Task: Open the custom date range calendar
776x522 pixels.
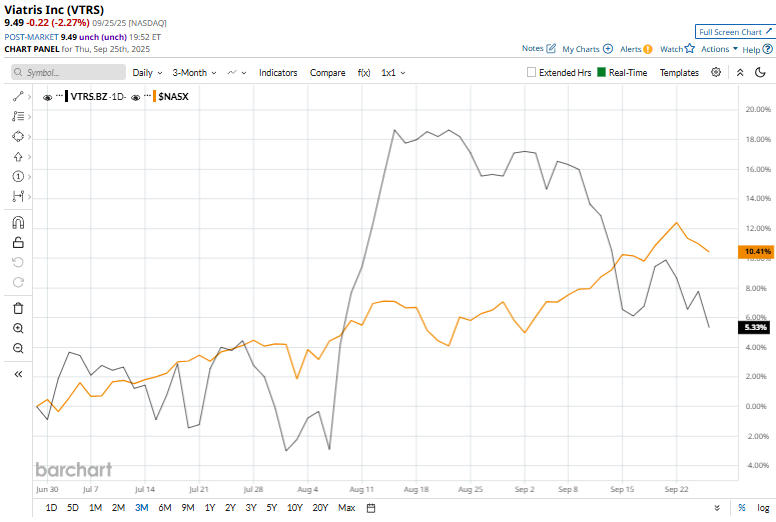Action: pos(371,508)
